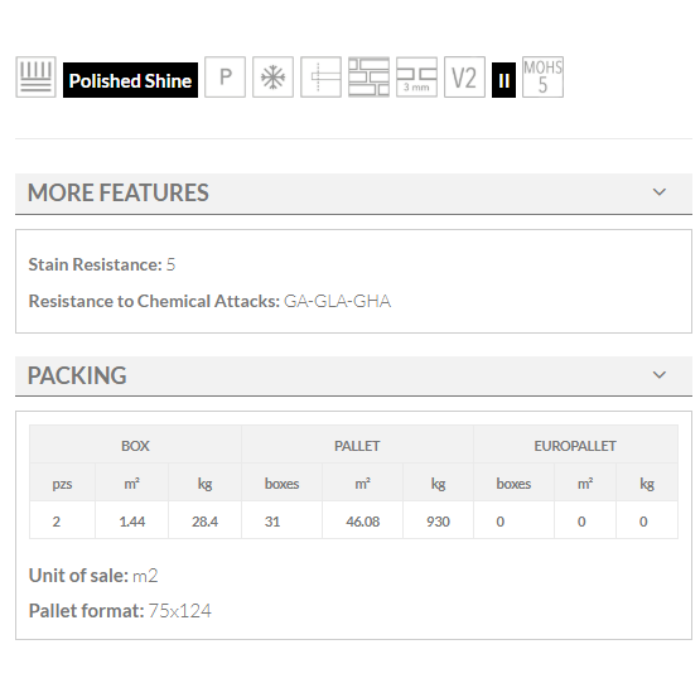The height and width of the screenshot is (700, 700).
Task: Click the PACKING heading
Action: [x=77, y=376]
